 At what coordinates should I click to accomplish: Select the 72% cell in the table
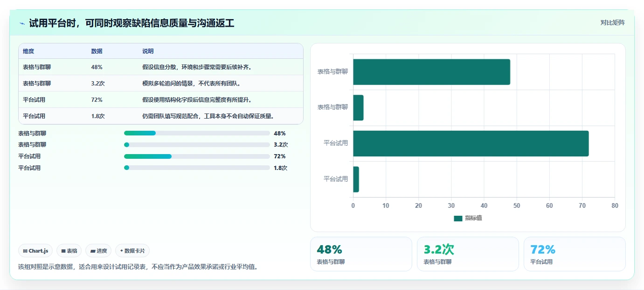tap(97, 100)
